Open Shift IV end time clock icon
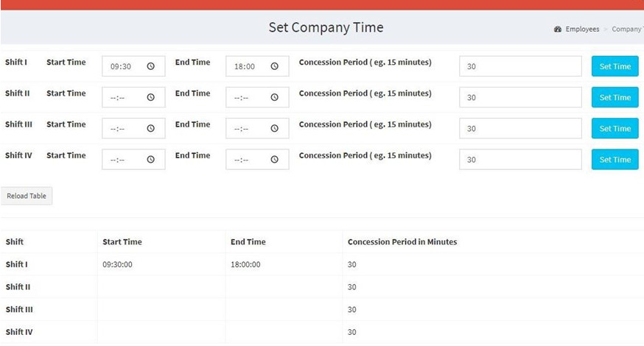The width and height of the screenshot is (644, 346). (x=274, y=159)
